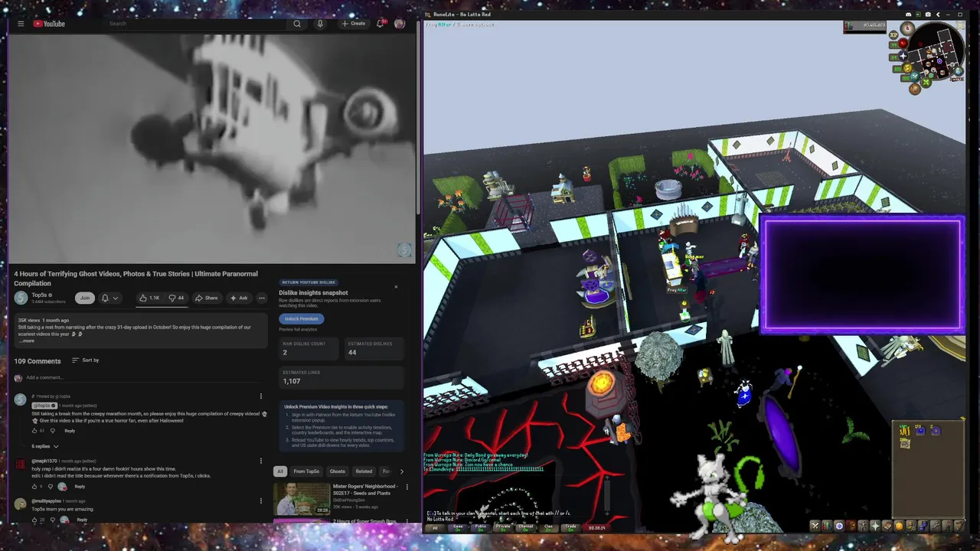Click the compass above the minimap
The image size is (980, 551).
[x=907, y=28]
